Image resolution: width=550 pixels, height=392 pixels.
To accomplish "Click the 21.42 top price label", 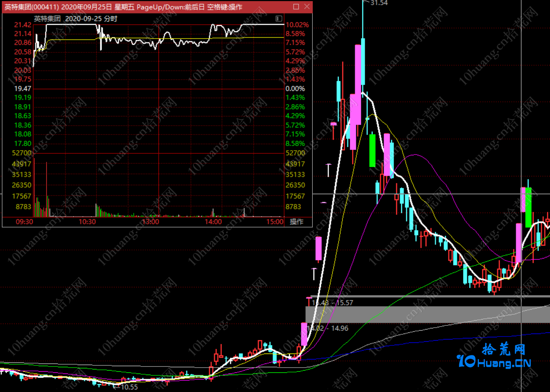I will pos(23,25).
